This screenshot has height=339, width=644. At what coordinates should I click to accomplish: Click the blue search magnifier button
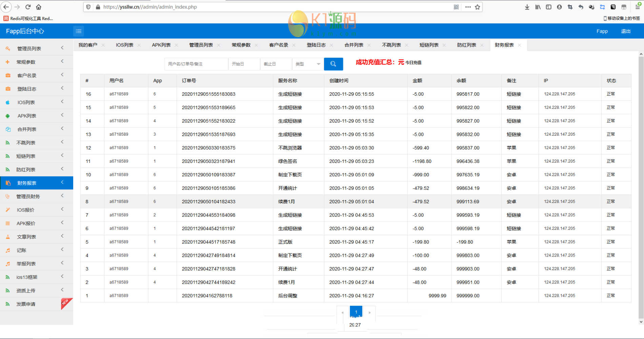pos(333,64)
